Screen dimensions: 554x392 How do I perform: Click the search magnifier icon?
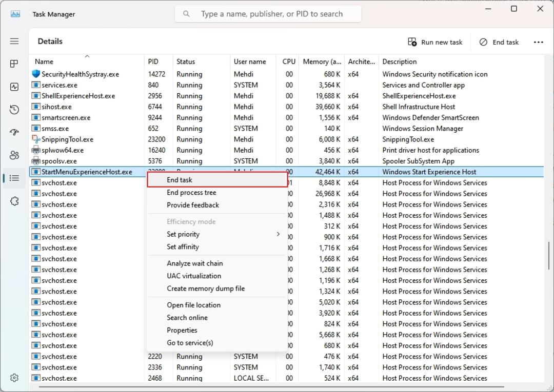pos(186,14)
